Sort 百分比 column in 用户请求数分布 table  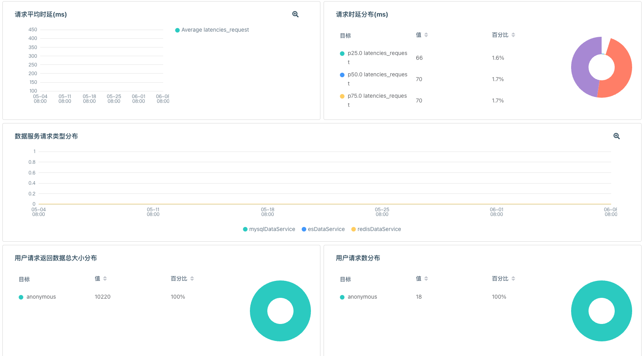(513, 278)
